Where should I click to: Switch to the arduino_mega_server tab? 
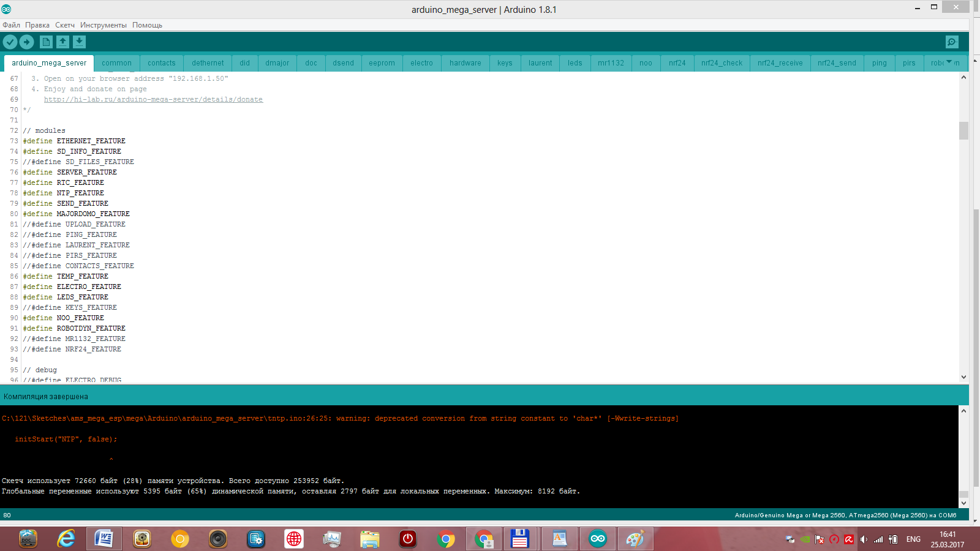coord(49,63)
